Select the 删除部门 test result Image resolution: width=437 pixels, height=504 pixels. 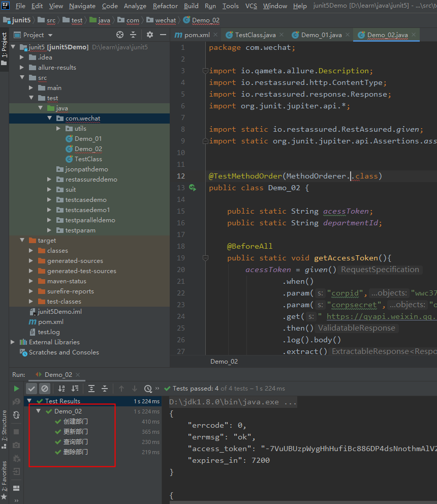75,452
